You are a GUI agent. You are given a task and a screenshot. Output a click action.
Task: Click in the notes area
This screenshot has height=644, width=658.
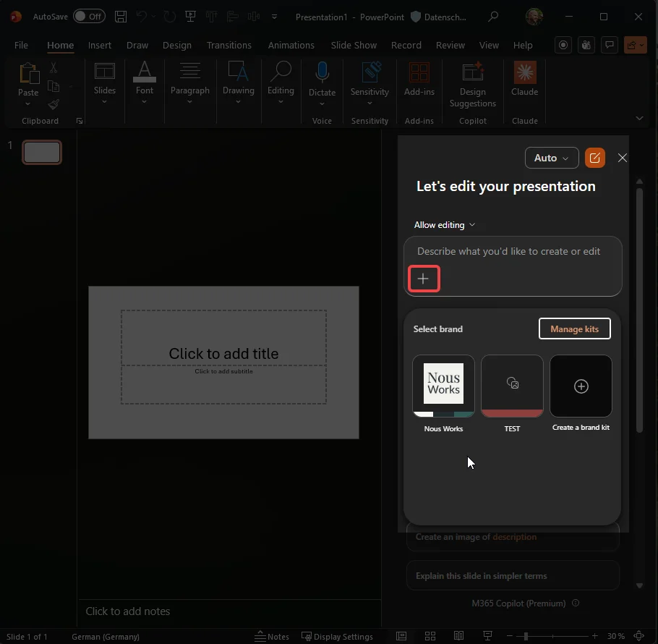click(x=229, y=611)
